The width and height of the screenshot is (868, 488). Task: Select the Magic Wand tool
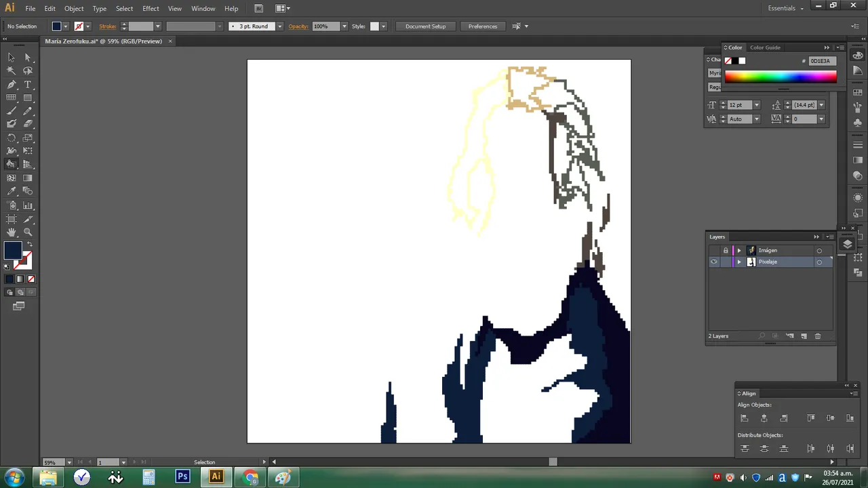pyautogui.click(x=12, y=71)
